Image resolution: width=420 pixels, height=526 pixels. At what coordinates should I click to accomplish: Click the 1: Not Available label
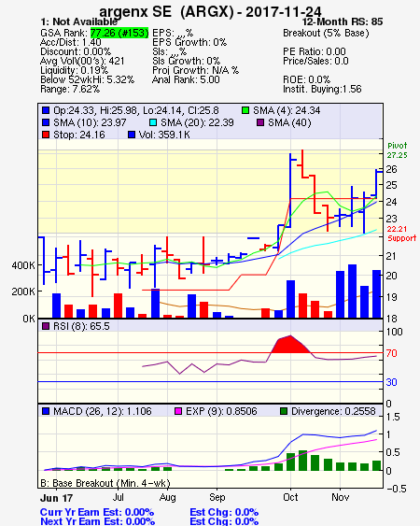coord(78,21)
